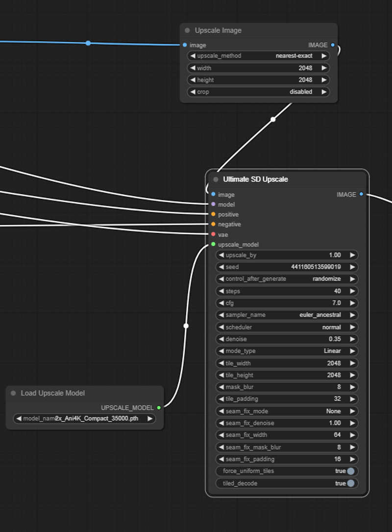
Task: Collapse the Ultimate SD Upscale node dot
Action: click(216, 179)
